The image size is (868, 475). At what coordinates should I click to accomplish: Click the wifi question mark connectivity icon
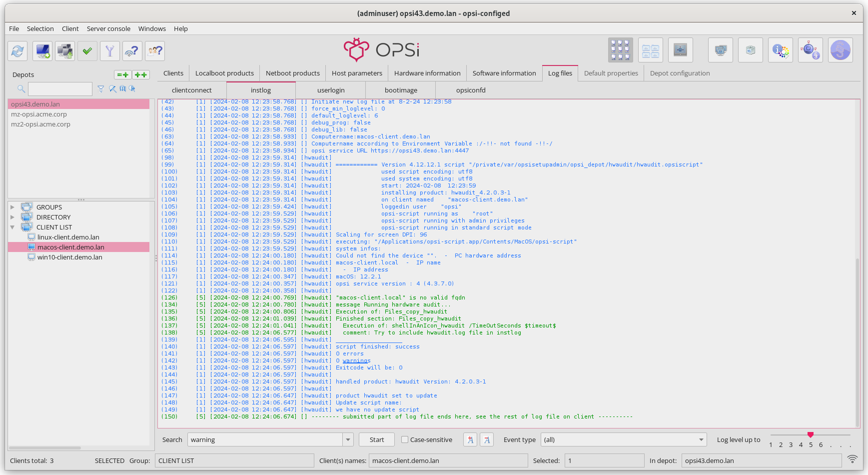coord(132,50)
